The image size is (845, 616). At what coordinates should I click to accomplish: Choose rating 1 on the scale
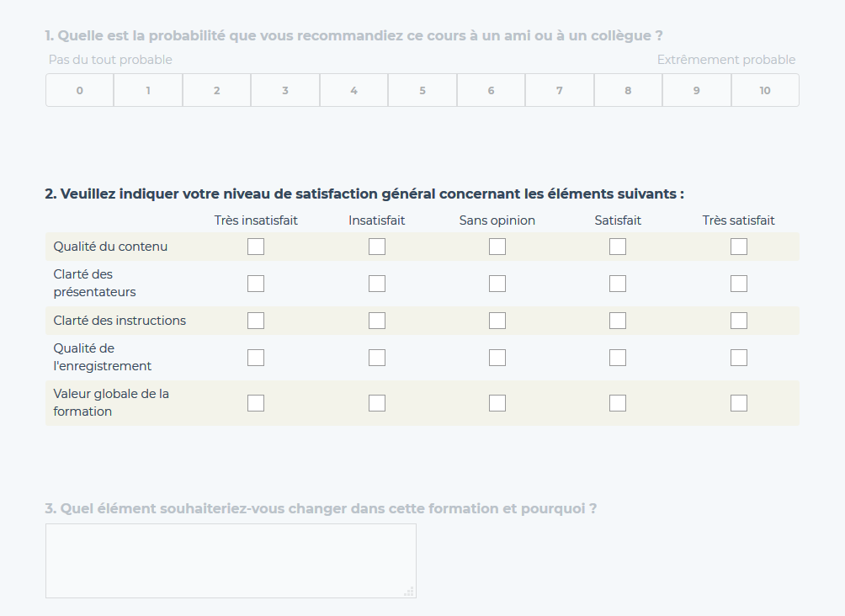[147, 89]
